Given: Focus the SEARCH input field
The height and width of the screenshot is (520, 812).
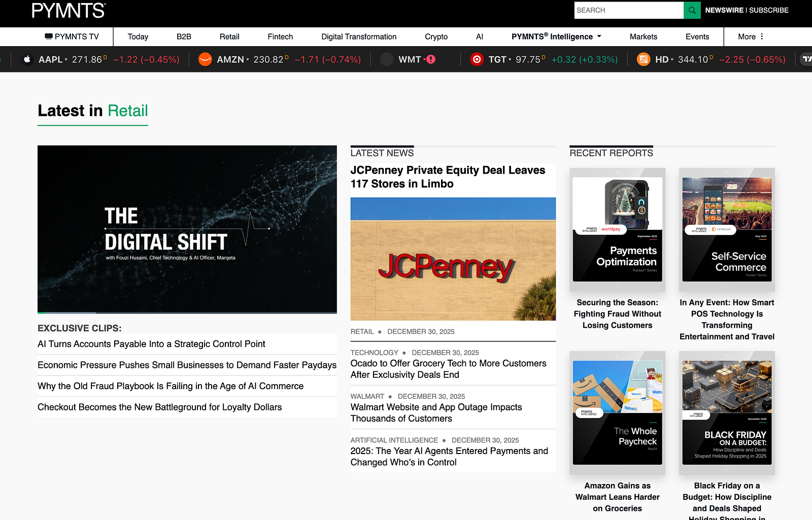Looking at the screenshot, I should [629, 10].
